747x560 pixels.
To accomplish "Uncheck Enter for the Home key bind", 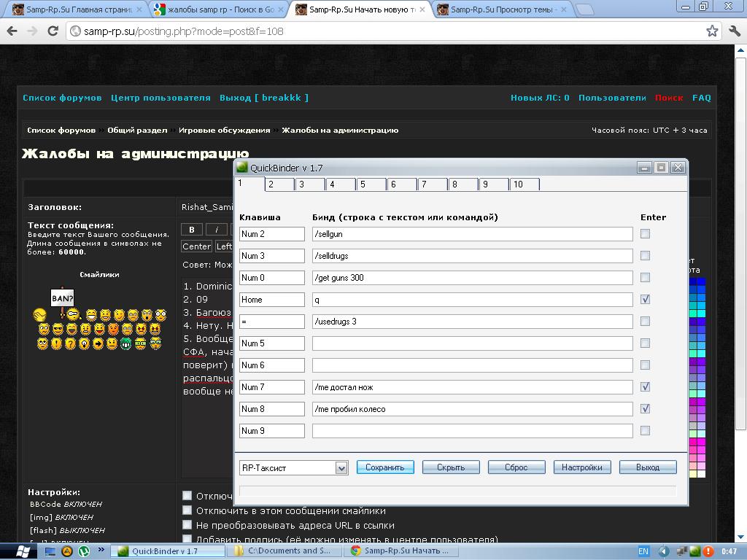I will [645, 300].
